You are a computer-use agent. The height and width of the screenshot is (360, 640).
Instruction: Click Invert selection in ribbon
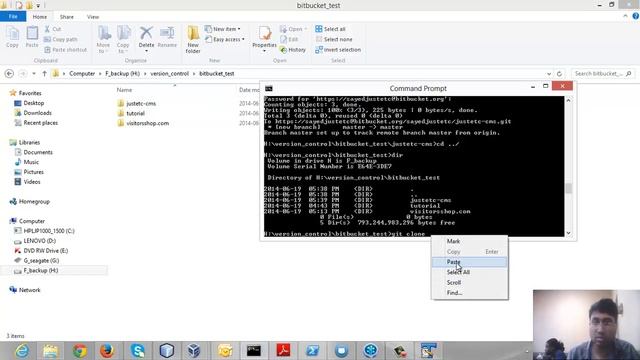tap(338, 49)
